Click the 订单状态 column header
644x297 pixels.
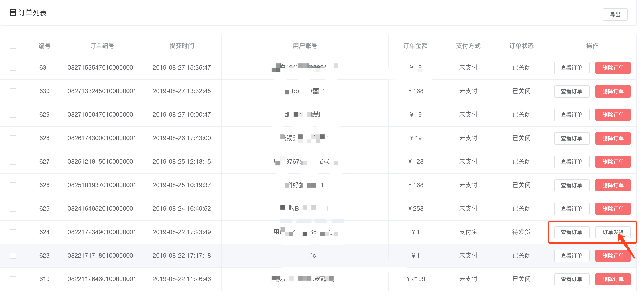[522, 45]
